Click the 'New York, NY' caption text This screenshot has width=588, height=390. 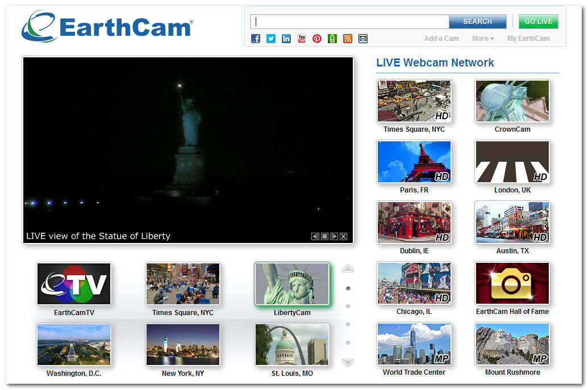pos(182,373)
